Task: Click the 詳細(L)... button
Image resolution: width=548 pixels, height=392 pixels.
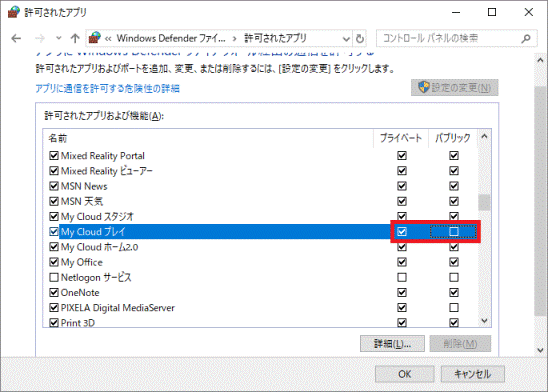Action: tap(392, 344)
